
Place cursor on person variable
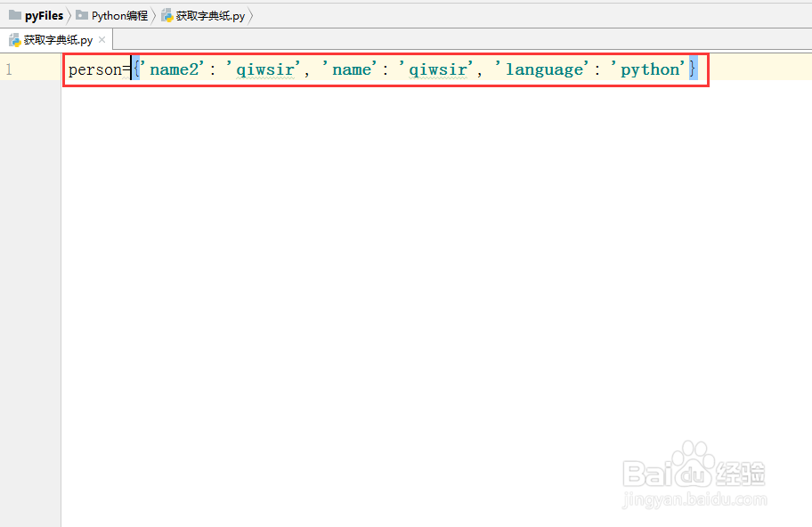point(94,69)
